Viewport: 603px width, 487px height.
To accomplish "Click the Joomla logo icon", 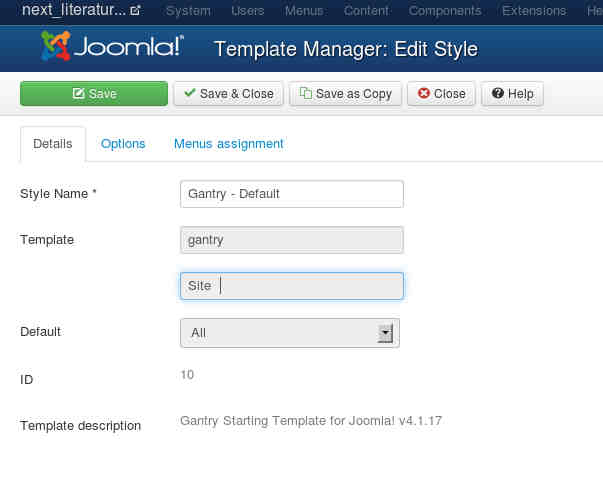I will [57, 48].
